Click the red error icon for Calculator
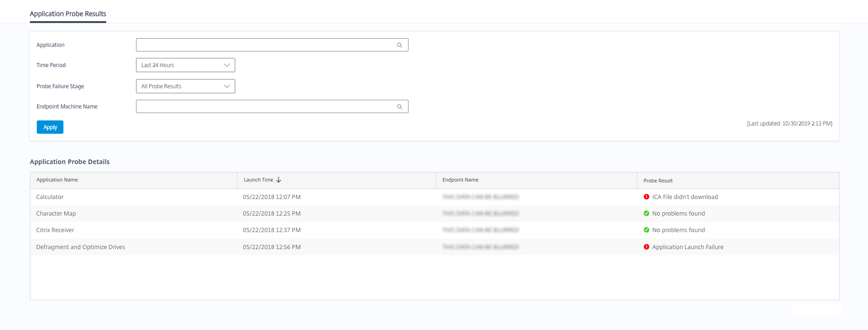868x330 pixels. (647, 197)
